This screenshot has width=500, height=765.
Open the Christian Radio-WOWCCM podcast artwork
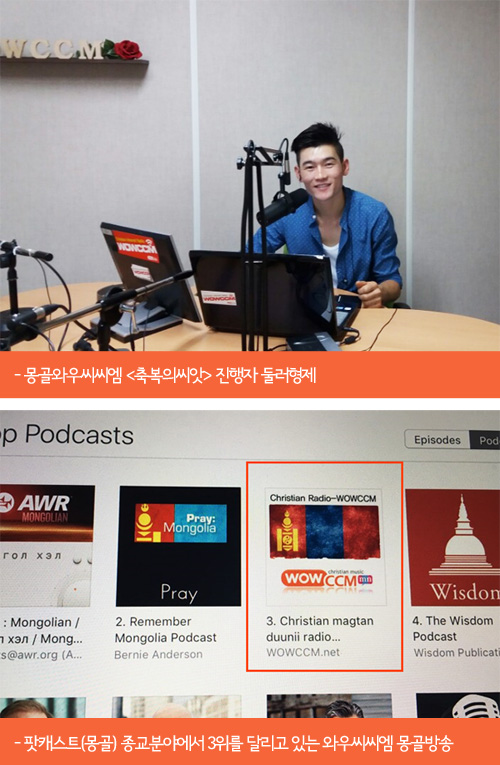324,545
